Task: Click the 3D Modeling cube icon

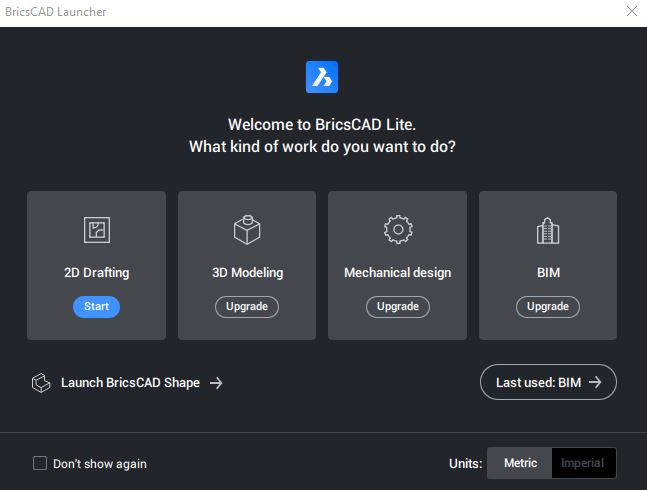Action: click(247, 230)
